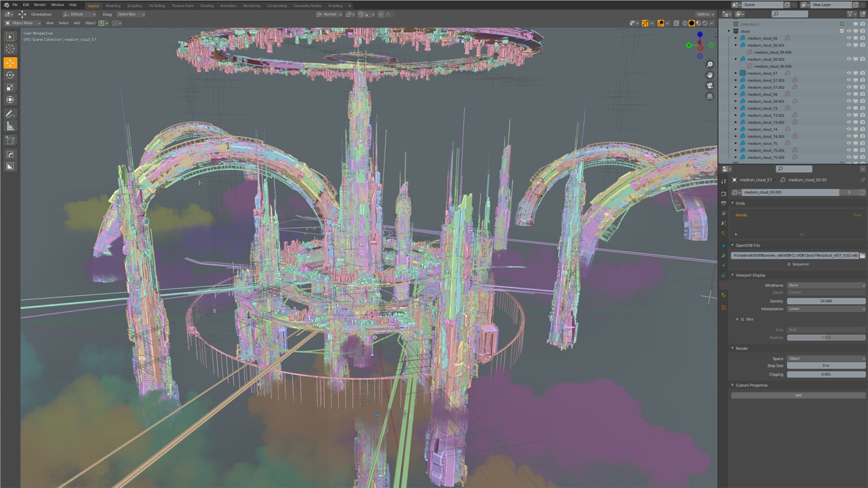
Task: Click the folder icon to browse OpenVDB file
Action: click(x=863, y=255)
